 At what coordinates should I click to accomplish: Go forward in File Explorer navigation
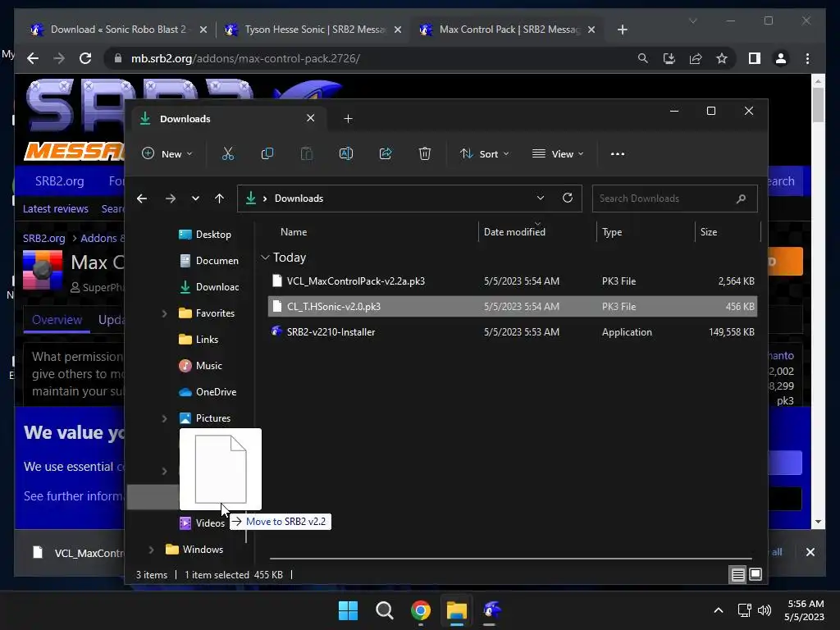tap(171, 199)
